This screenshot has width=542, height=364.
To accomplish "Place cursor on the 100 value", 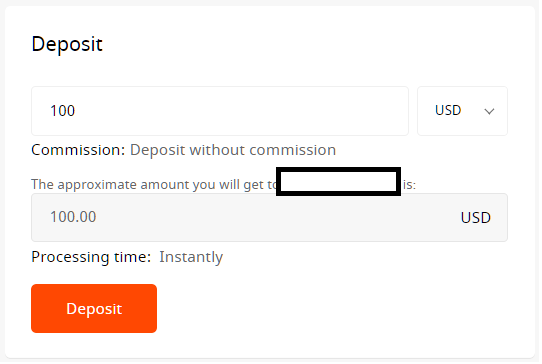I will pyautogui.click(x=63, y=112).
